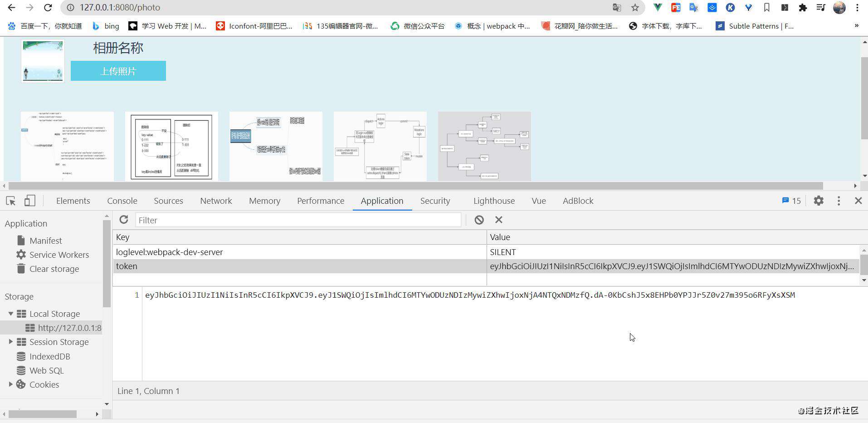
Task: Open the Vue devtools extension icon
Action: (x=658, y=8)
